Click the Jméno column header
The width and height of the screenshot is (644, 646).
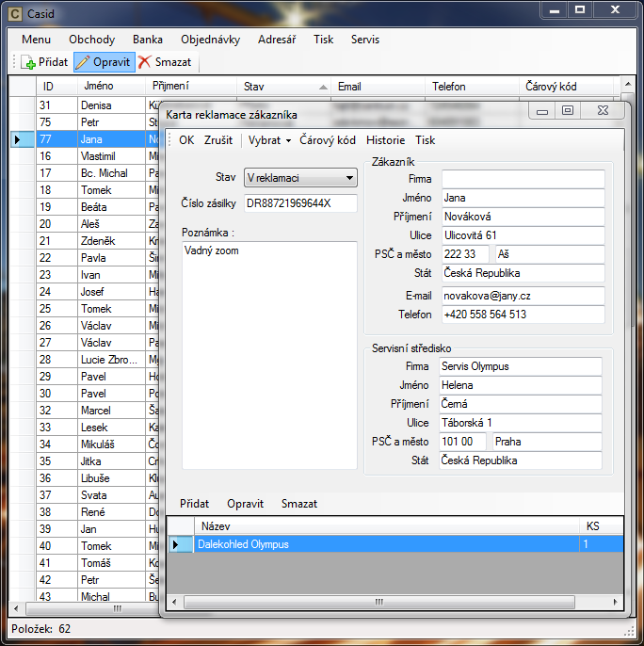click(x=111, y=87)
